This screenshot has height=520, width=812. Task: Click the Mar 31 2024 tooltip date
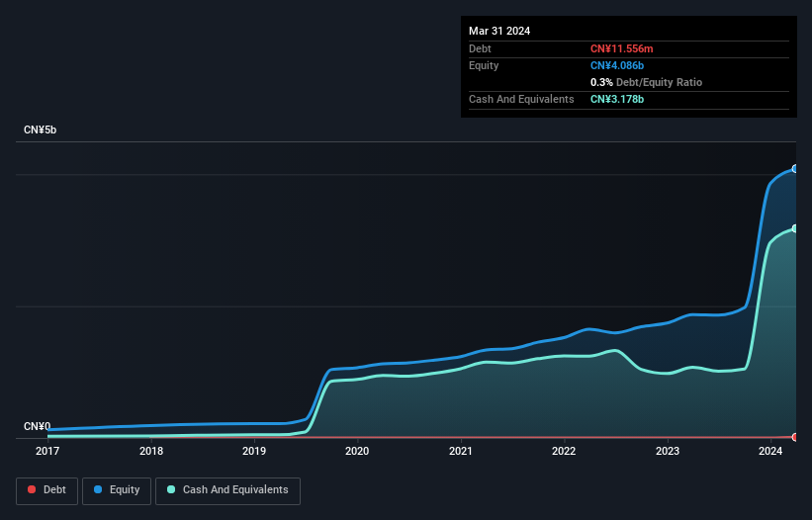click(499, 31)
